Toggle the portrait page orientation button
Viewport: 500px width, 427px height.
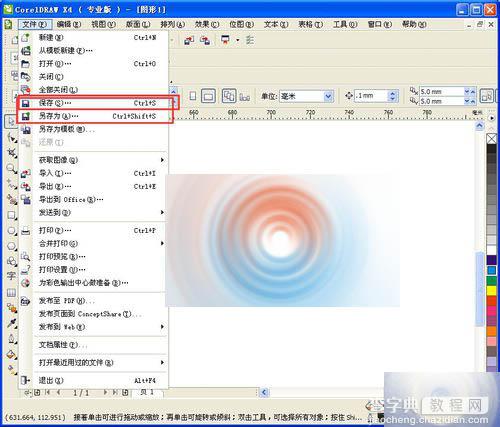tap(193, 96)
